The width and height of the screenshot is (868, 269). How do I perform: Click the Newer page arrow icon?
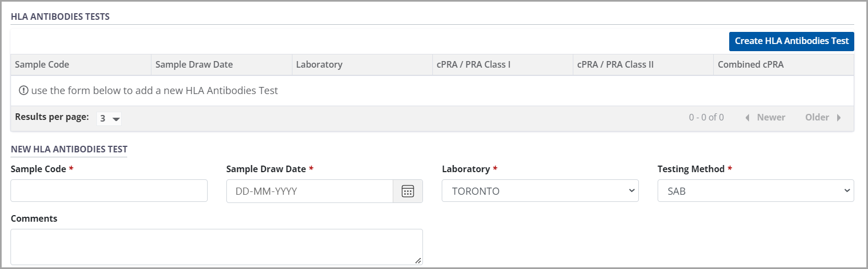click(x=747, y=118)
